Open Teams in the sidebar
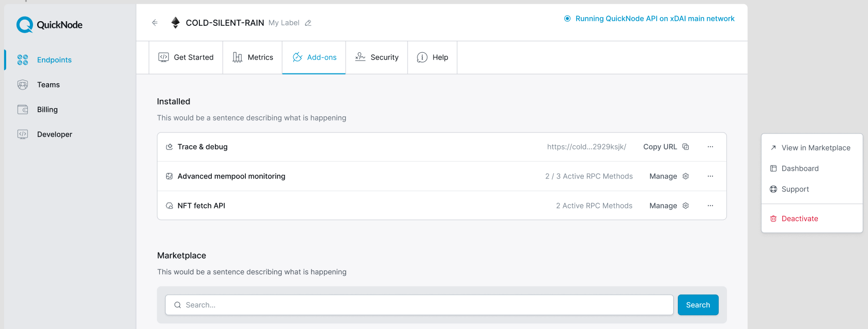 pyautogui.click(x=49, y=85)
